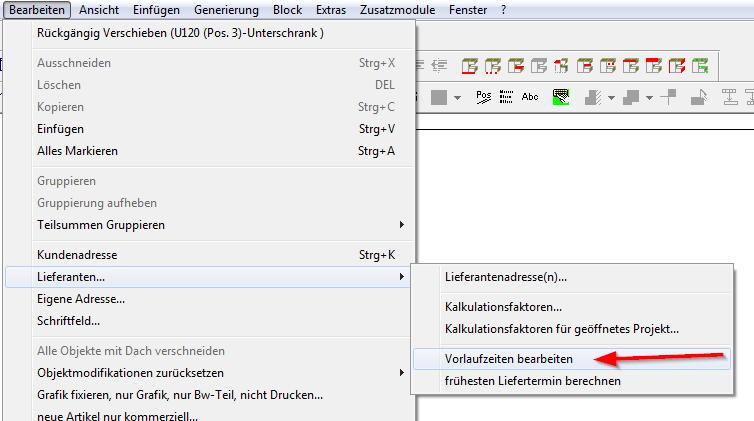Click the dotted list icon next to Pos
This screenshot has height=421, width=754.
coord(506,97)
